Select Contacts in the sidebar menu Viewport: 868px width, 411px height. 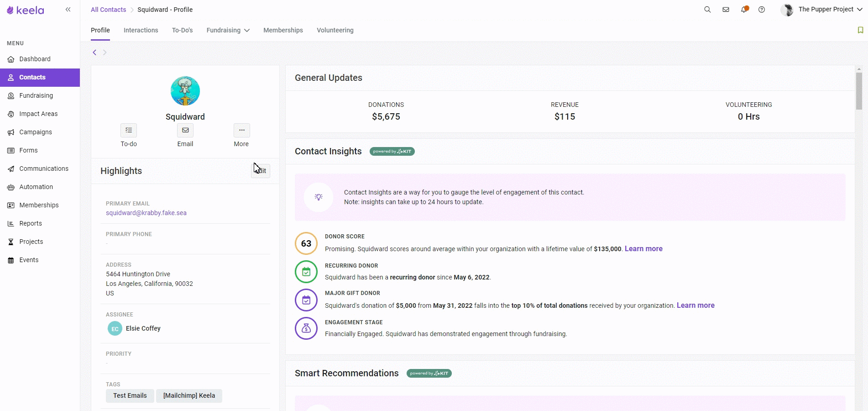coord(40,77)
